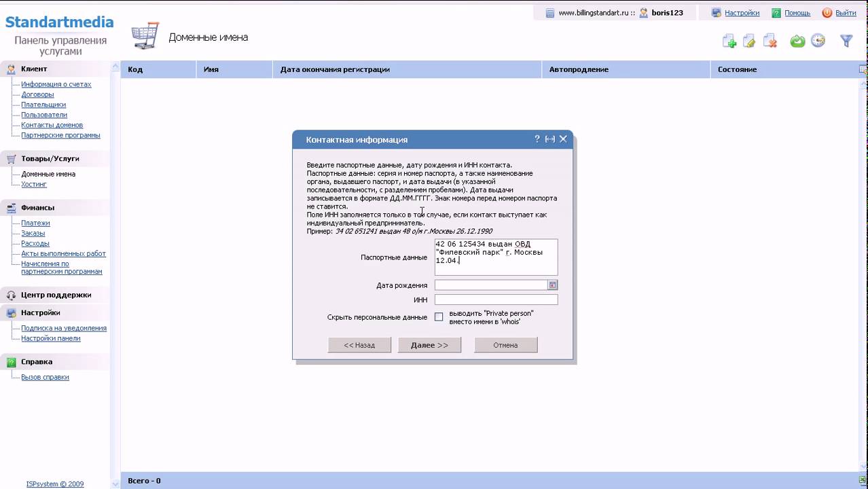Click the Помощь link in the header
The image size is (868, 489).
tap(797, 13)
